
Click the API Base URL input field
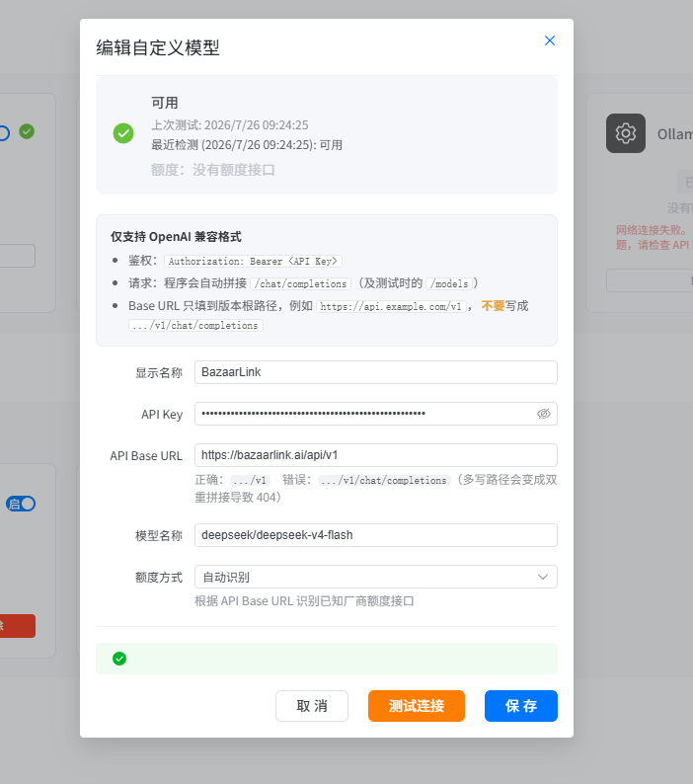[x=376, y=455]
